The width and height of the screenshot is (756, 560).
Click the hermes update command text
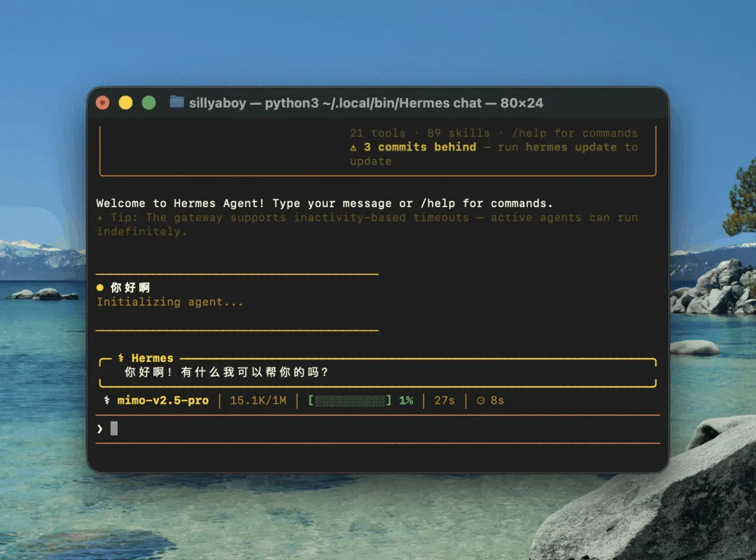[x=571, y=147]
